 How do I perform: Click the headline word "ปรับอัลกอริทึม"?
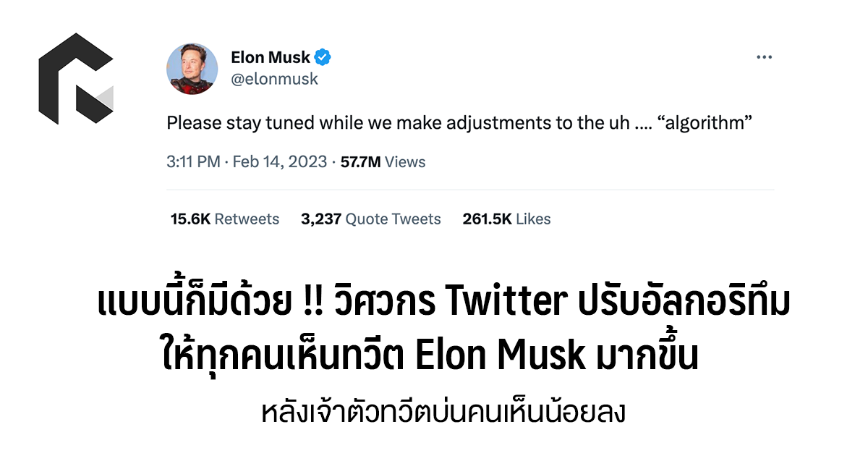[683, 304]
